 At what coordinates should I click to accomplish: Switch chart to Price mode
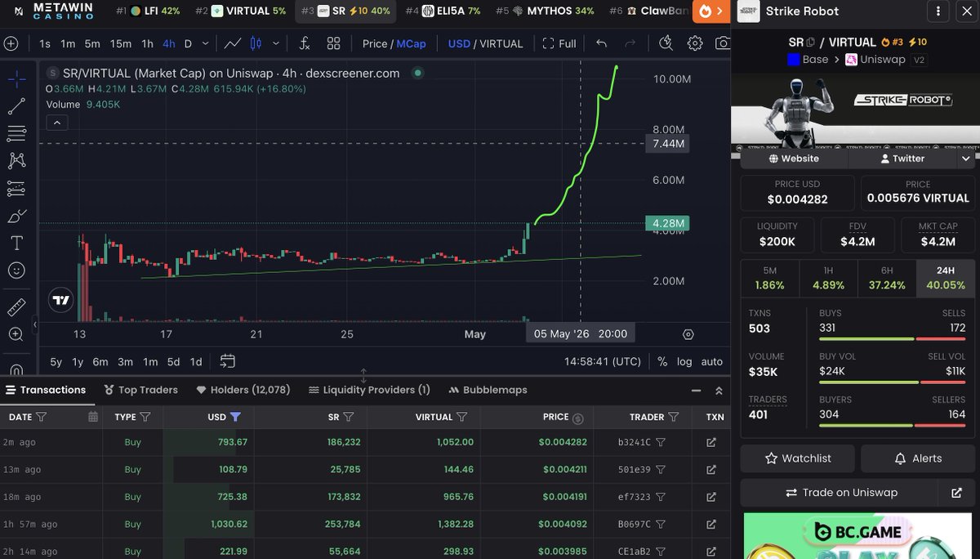coord(375,43)
